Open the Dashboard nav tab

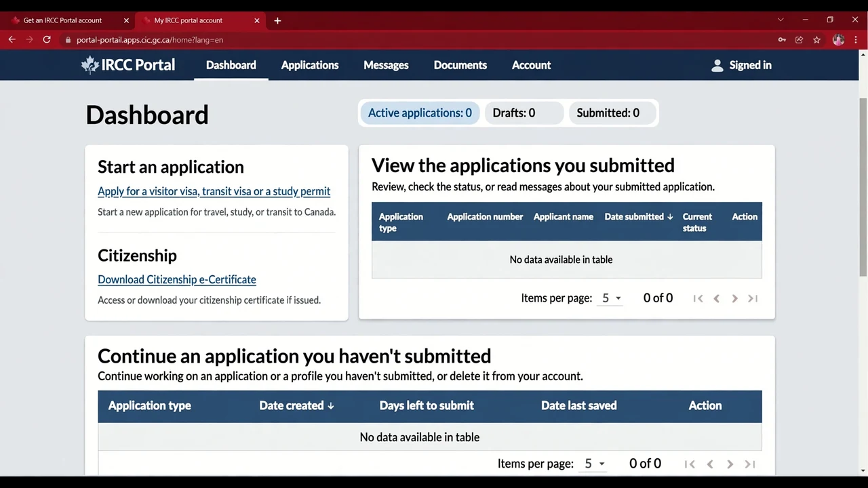tap(231, 65)
